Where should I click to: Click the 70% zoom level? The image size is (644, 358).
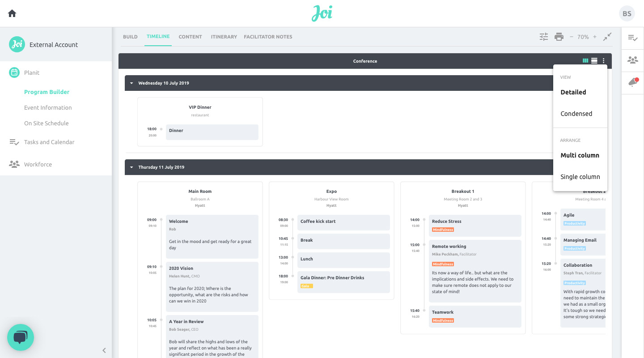click(x=583, y=37)
